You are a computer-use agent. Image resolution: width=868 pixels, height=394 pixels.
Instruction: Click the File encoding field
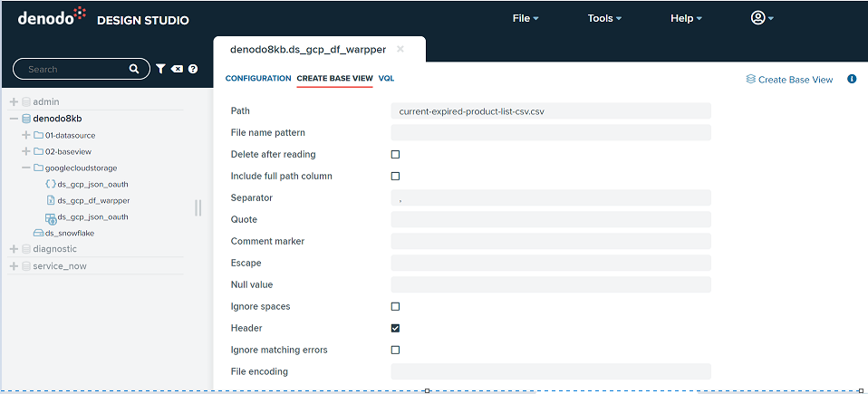[551, 371]
